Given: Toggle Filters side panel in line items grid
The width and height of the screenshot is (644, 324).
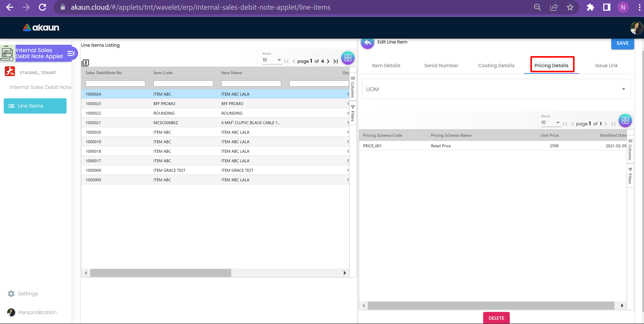Looking at the screenshot, I should (x=353, y=113).
